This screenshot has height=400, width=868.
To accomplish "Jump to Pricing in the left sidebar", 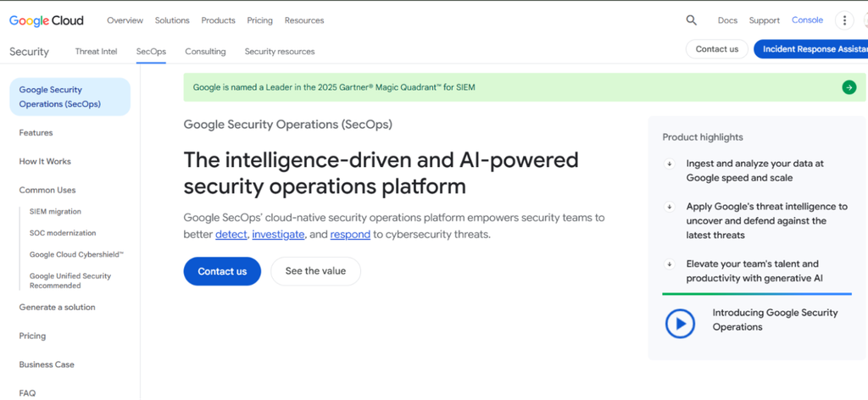I will [32, 336].
